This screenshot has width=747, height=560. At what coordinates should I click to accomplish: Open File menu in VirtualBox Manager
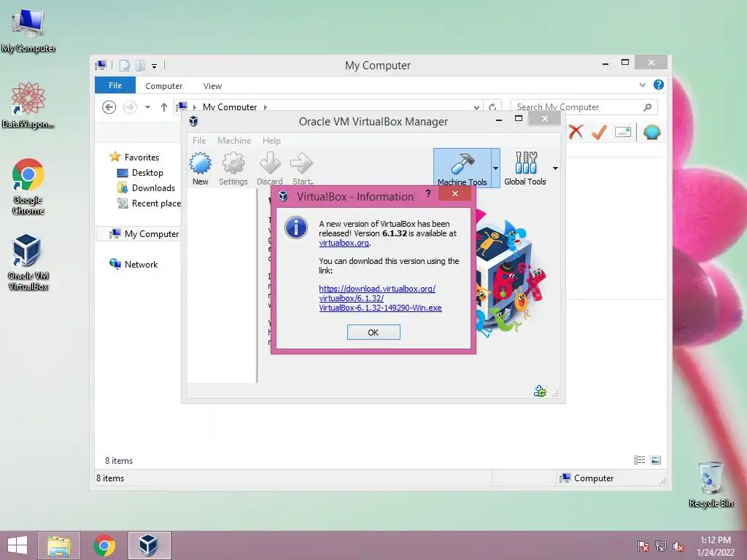tap(199, 141)
